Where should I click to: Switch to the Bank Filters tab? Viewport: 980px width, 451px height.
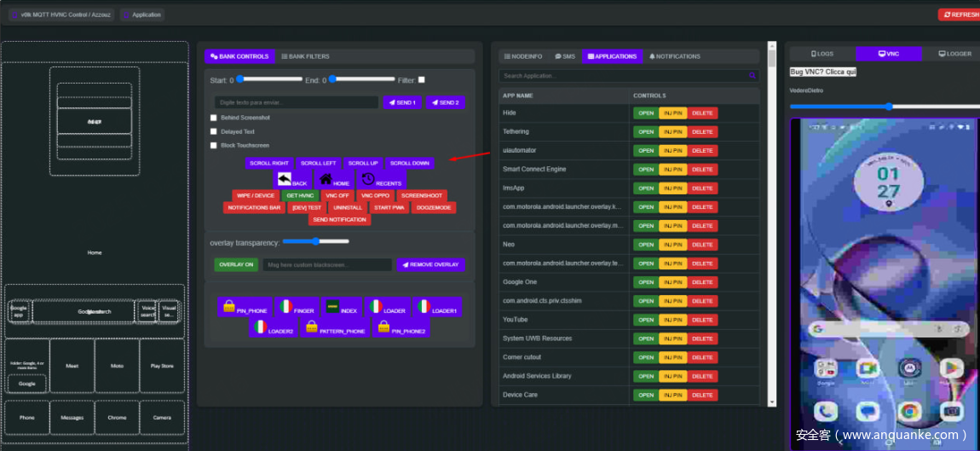tap(305, 56)
